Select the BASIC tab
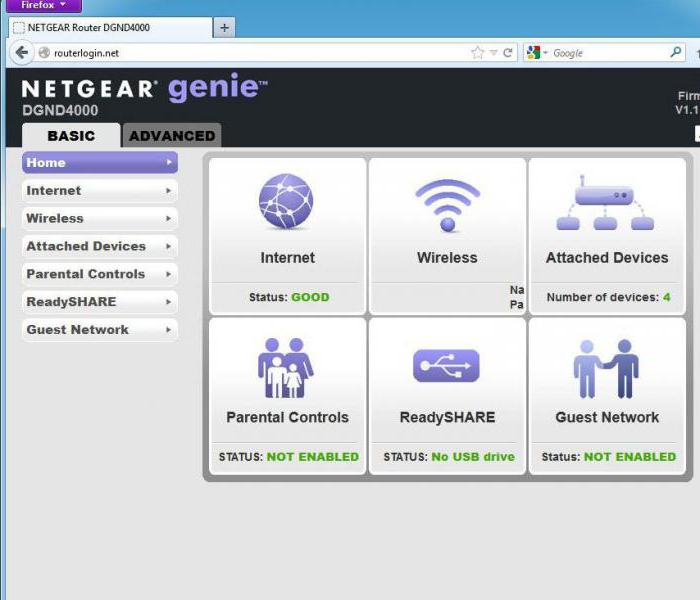 point(71,136)
